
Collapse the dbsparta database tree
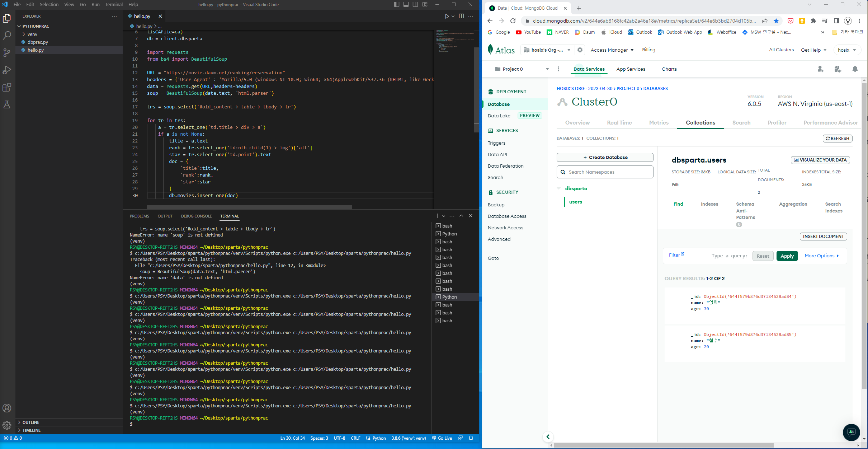pyautogui.click(x=558, y=188)
